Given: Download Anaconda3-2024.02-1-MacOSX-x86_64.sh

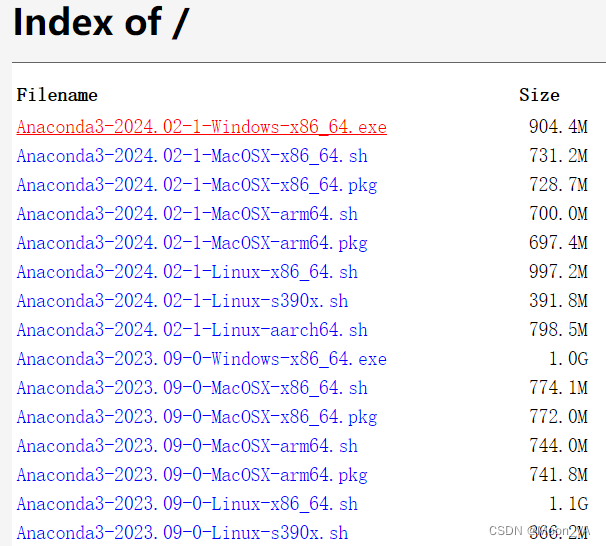Looking at the screenshot, I should point(192,156).
